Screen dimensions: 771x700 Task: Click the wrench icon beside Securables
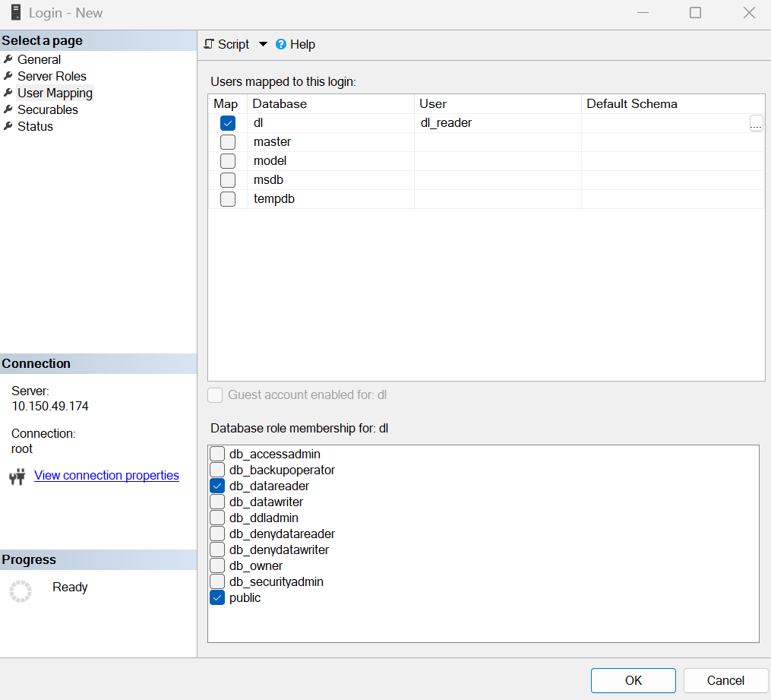[x=8, y=109]
